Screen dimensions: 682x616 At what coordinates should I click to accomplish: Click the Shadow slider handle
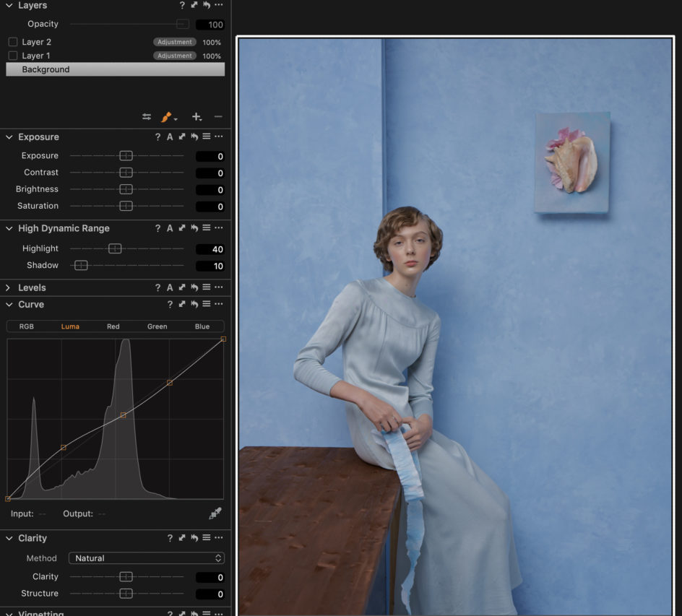81,265
